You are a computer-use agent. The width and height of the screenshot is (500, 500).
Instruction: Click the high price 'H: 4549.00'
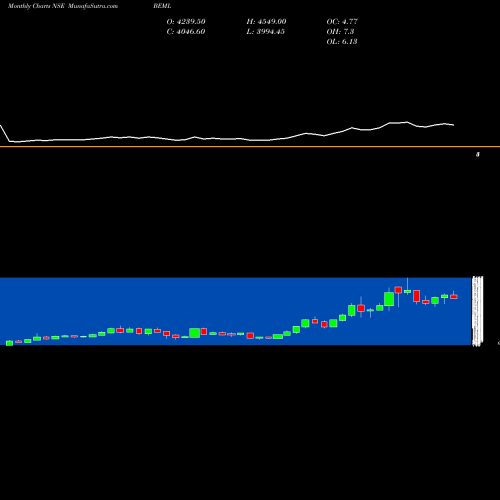click(266, 22)
